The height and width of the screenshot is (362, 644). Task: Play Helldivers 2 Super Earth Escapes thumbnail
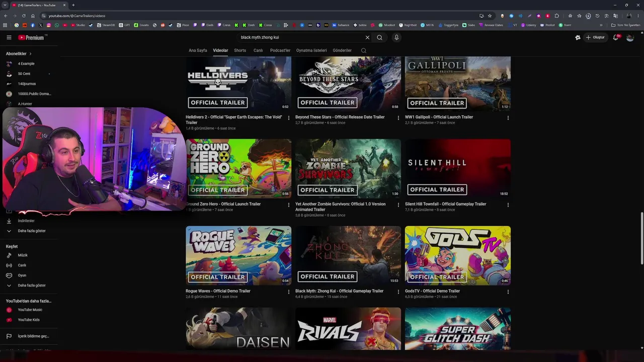(x=238, y=83)
